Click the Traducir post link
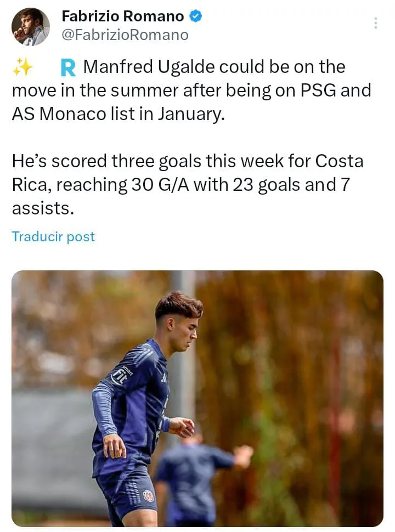Viewport: 395px width, 532px height. tap(53, 237)
